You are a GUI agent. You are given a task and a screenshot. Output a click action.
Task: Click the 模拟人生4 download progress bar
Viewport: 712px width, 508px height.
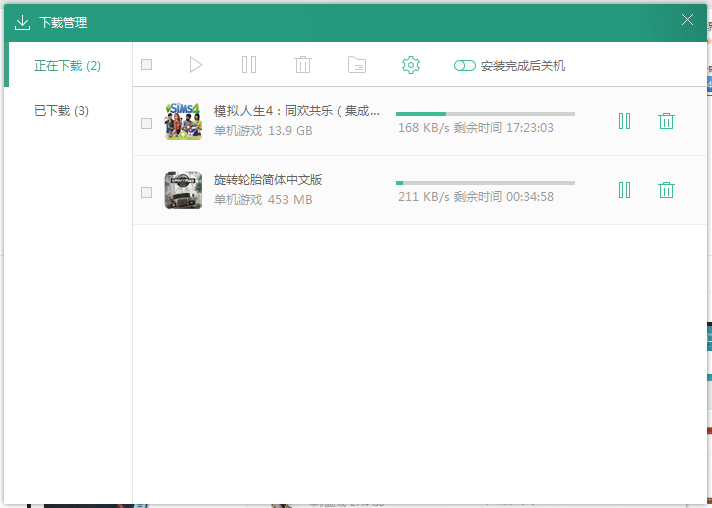pos(485,114)
